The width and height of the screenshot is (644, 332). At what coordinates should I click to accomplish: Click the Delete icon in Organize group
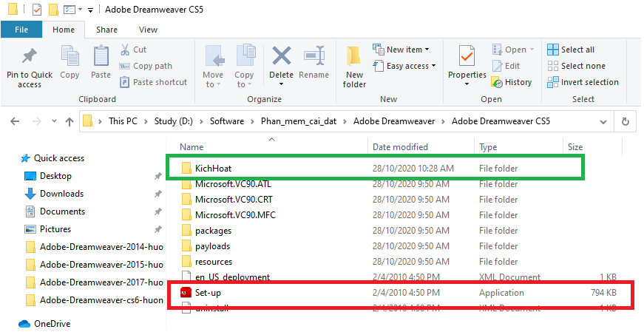(281, 58)
